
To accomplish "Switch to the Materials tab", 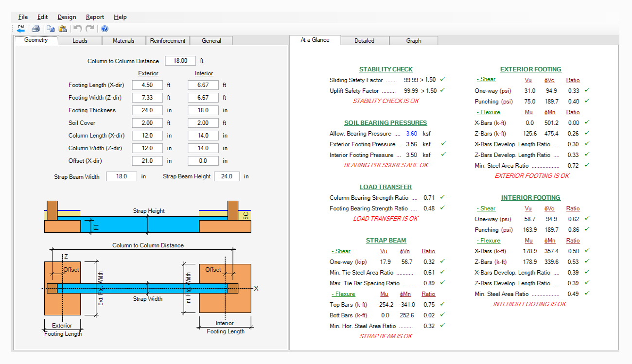I will point(123,41).
